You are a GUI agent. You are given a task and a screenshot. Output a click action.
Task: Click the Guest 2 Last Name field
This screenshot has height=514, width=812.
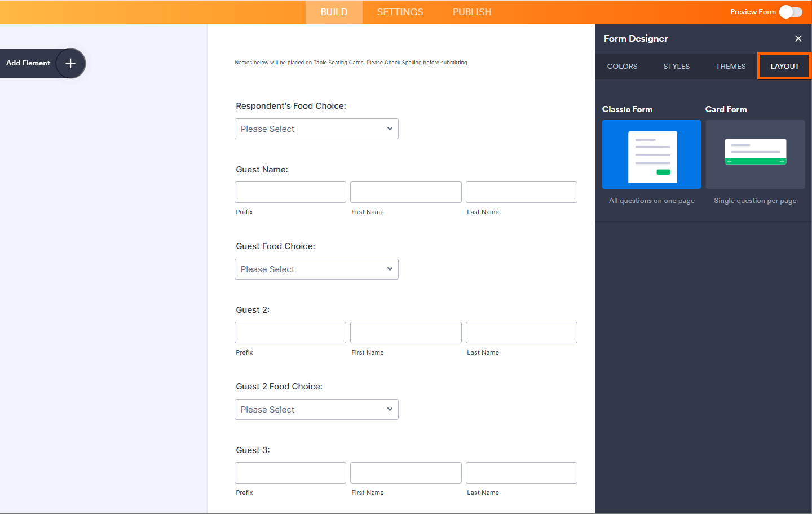(x=522, y=333)
